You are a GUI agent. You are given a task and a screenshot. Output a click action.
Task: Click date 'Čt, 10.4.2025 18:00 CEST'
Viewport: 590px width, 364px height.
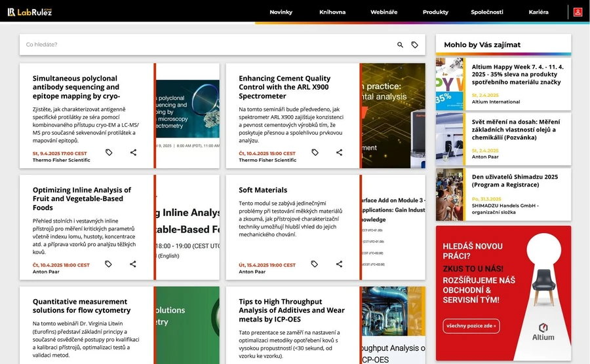pos(61,265)
